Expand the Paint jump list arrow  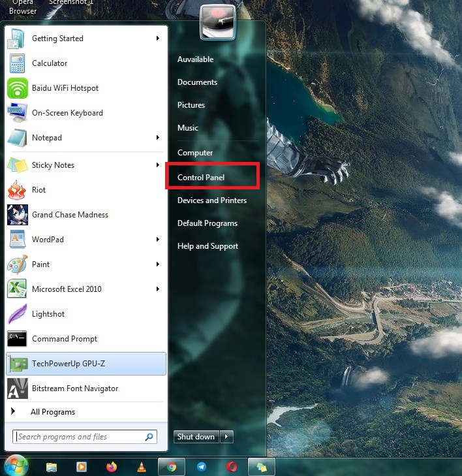coord(158,264)
